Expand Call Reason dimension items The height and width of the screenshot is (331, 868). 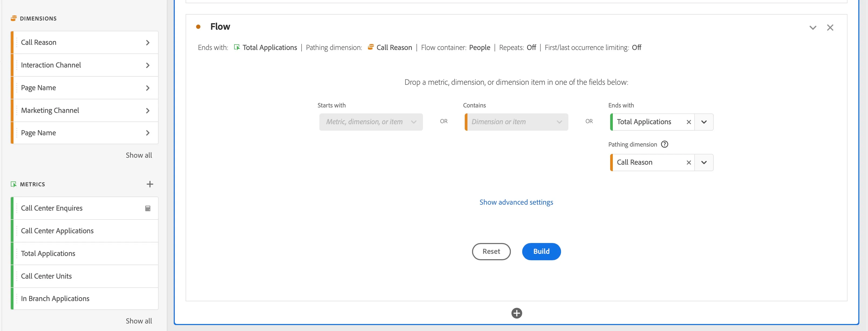coord(148,42)
